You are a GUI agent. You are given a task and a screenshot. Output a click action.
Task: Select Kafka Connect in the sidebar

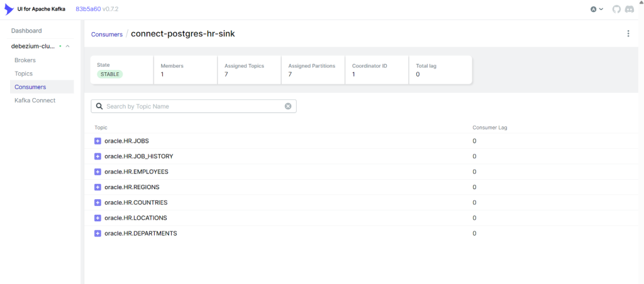pyautogui.click(x=35, y=101)
